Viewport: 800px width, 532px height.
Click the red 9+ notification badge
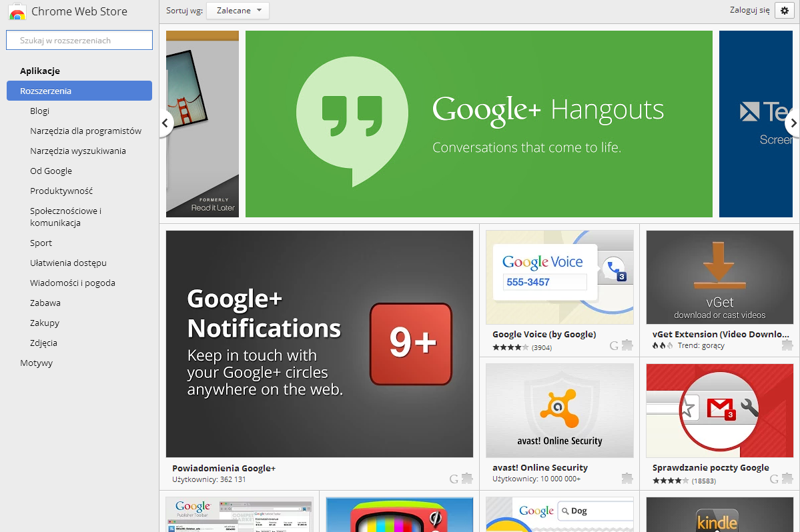pyautogui.click(x=411, y=344)
